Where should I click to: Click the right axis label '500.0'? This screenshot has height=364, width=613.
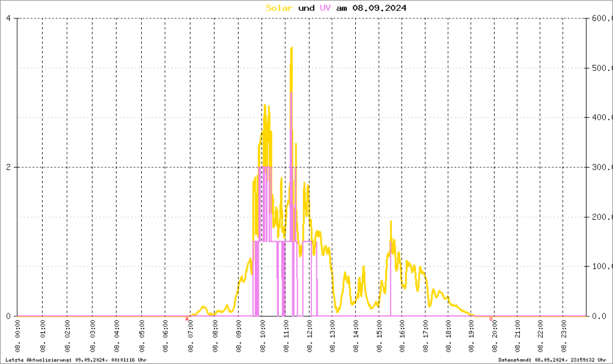[x=602, y=68]
